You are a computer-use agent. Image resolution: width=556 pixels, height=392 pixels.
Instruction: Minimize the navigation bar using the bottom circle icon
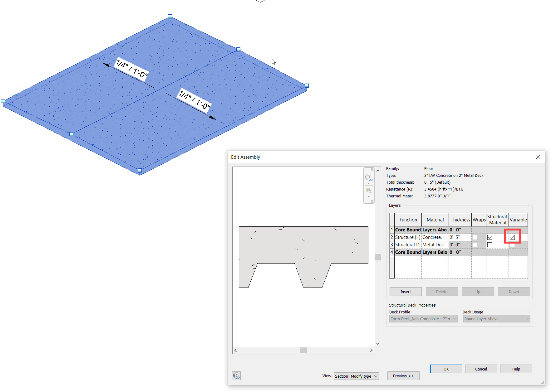point(372,201)
